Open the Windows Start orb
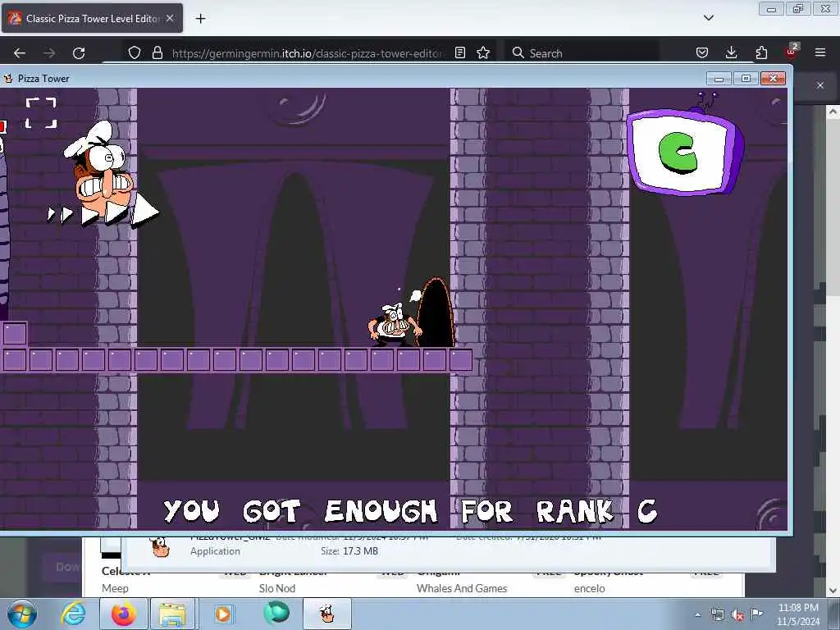 (x=22, y=614)
